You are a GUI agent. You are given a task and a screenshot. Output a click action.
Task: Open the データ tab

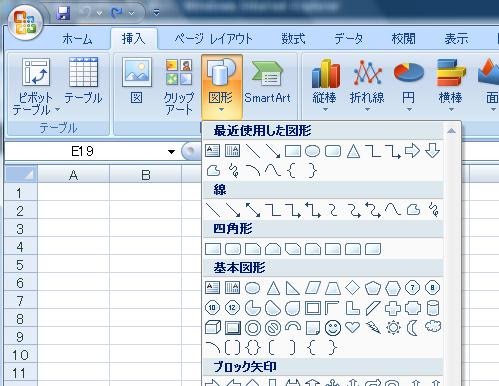click(x=348, y=39)
